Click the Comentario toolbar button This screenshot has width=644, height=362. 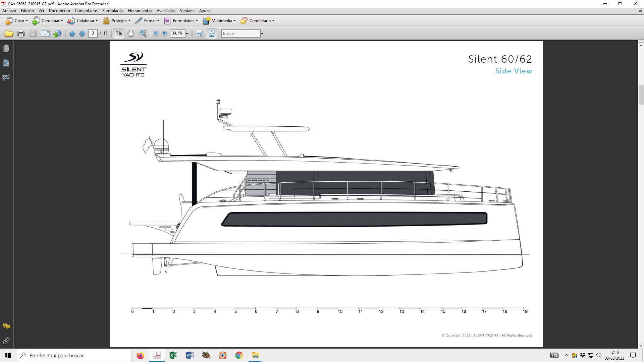pos(257,21)
